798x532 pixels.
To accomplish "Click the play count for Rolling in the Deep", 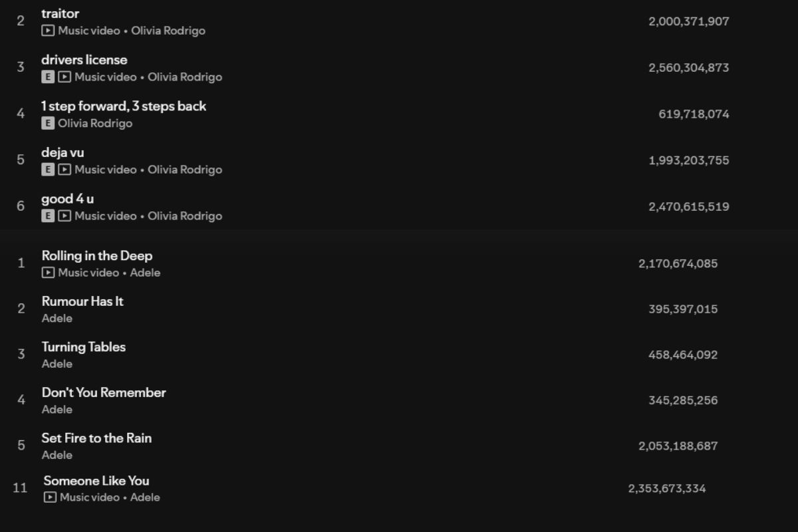I will tap(678, 263).
